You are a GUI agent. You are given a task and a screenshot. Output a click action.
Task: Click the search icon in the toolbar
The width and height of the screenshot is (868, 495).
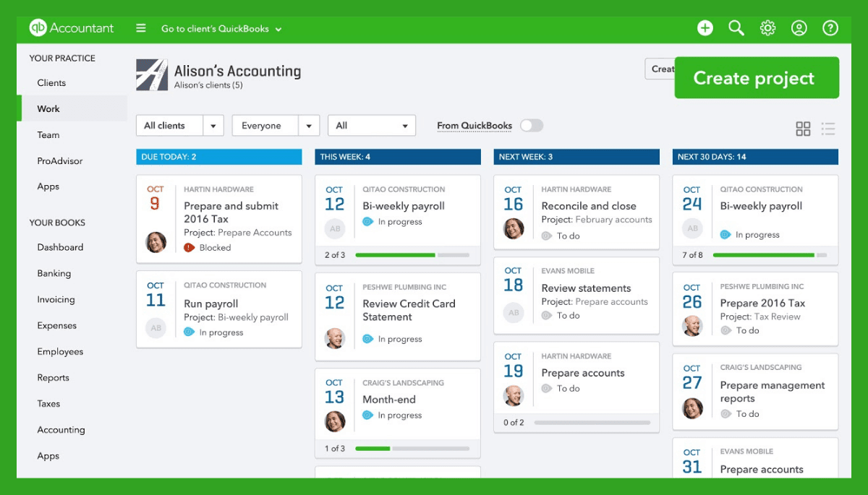tap(736, 27)
